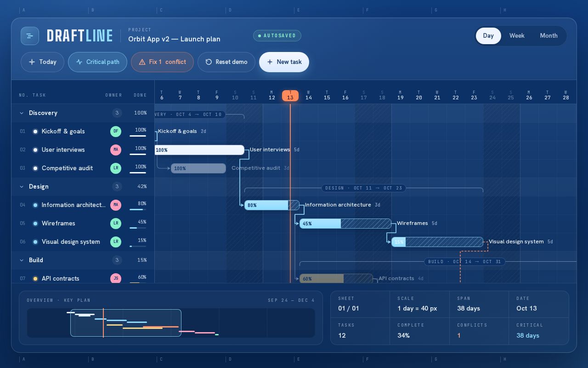Select the Visual design system 15% bar

click(437, 242)
